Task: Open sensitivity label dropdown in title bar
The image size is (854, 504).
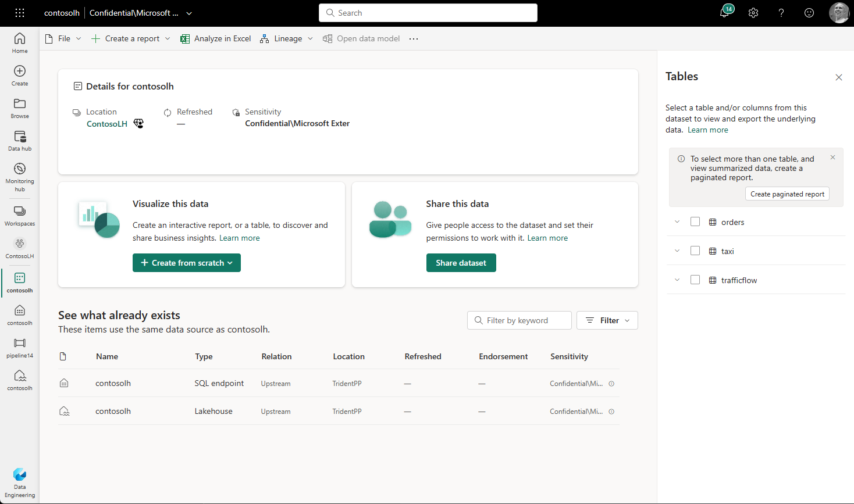Action: [189, 13]
